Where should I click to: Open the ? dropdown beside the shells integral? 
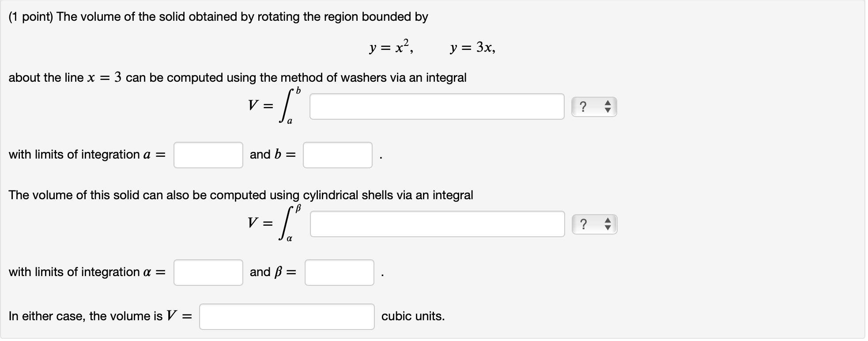pos(594,224)
